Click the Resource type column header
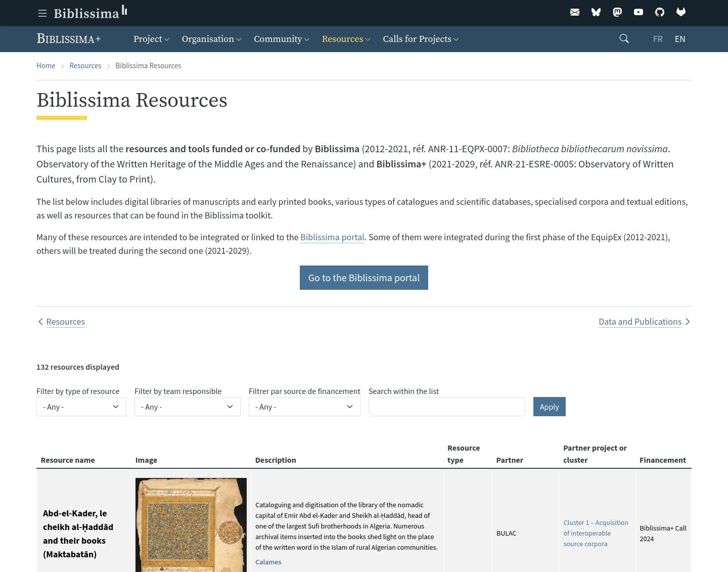728x572 pixels. (x=464, y=454)
